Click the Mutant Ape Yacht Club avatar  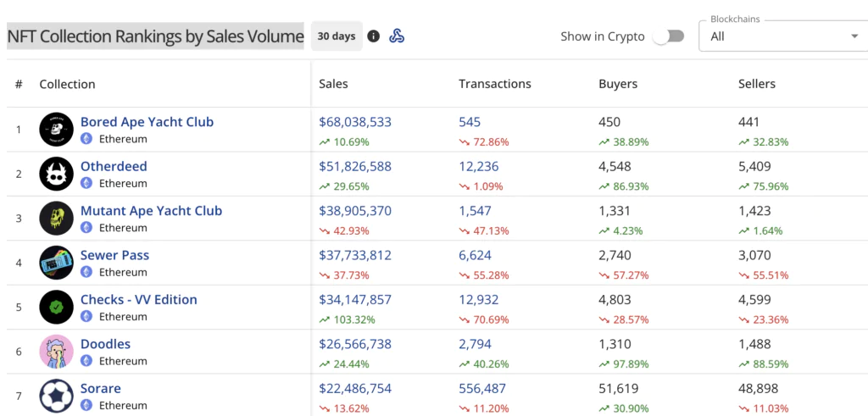tap(57, 218)
